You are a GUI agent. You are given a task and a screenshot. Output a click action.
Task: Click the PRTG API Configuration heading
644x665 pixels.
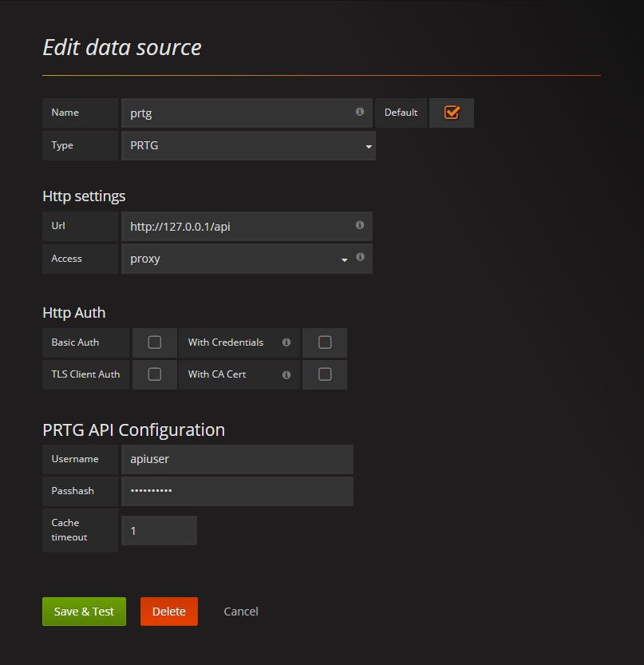(133, 430)
